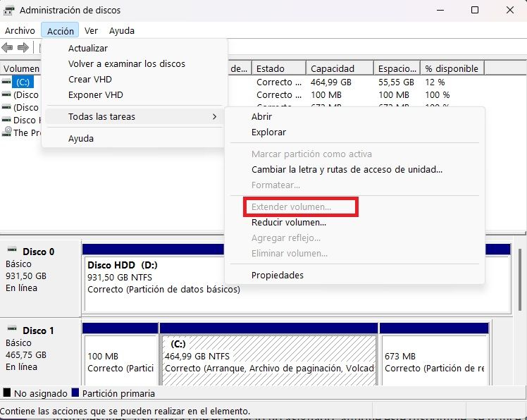
Task: Sort by % disponible column header
Action: (x=452, y=68)
